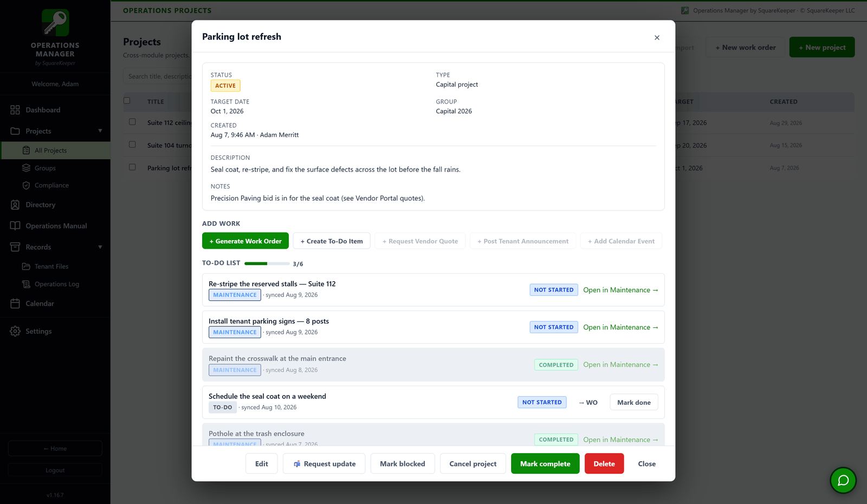The height and width of the screenshot is (504, 867).
Task: Collapse the Records sidebar section arrow
Action: (100, 247)
